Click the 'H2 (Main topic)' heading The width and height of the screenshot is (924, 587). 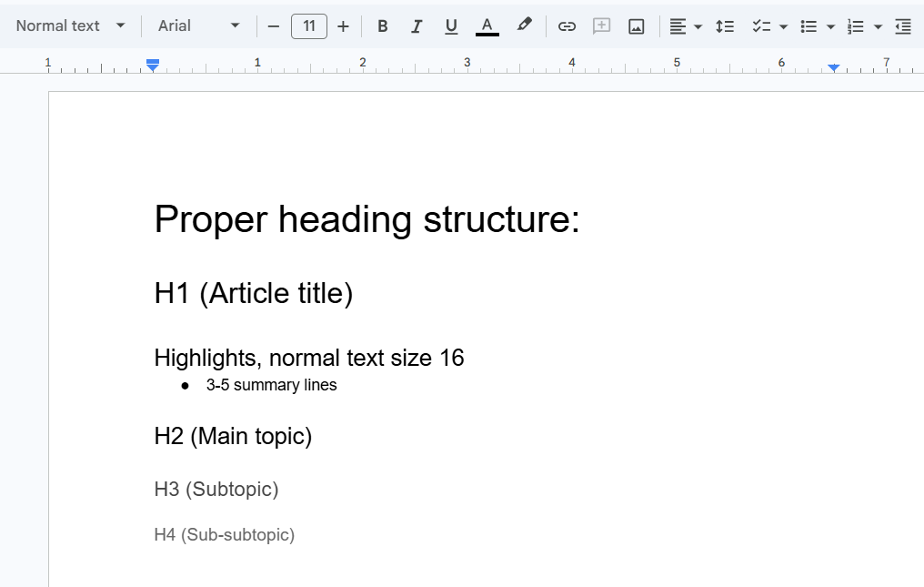pyautogui.click(x=233, y=437)
